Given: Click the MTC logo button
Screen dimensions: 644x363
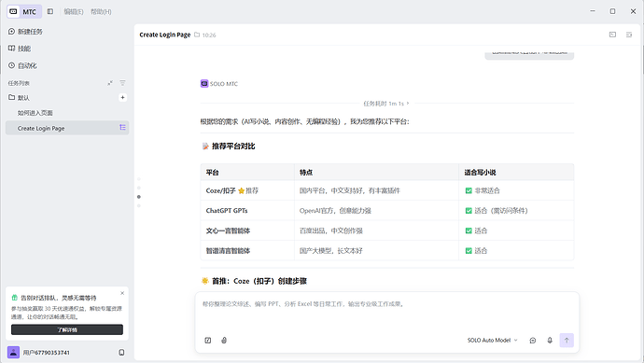Looking at the screenshot, I should click(24, 11).
